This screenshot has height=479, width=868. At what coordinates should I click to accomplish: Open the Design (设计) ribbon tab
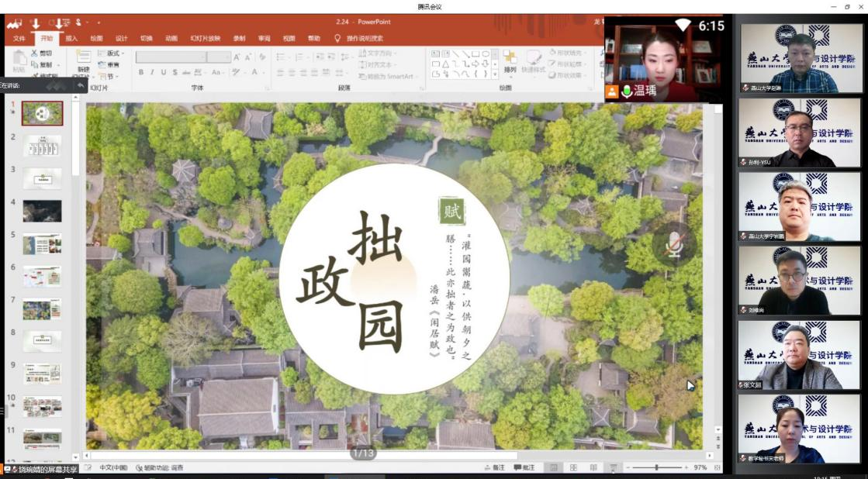coord(121,38)
